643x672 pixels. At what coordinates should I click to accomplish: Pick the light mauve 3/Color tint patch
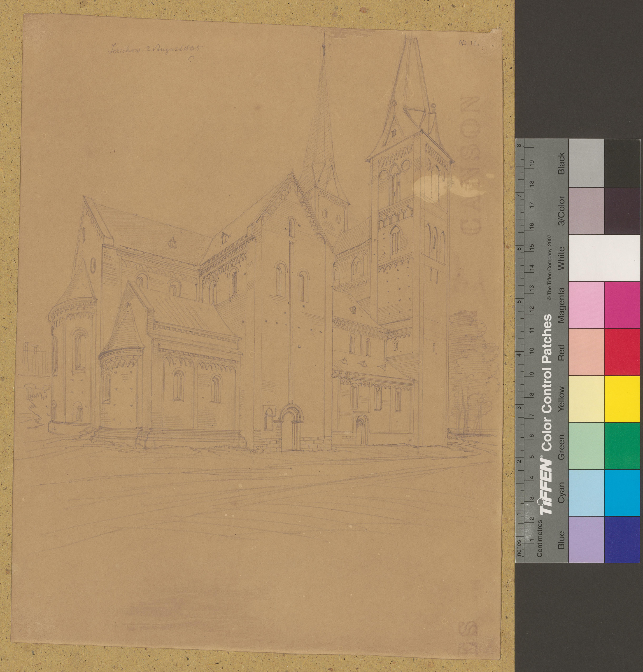click(x=586, y=211)
